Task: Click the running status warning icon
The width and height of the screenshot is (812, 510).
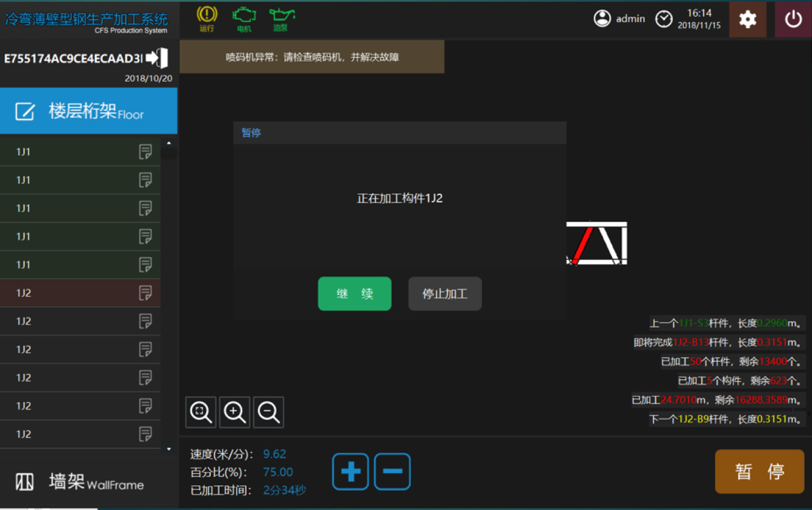Action: click(207, 16)
